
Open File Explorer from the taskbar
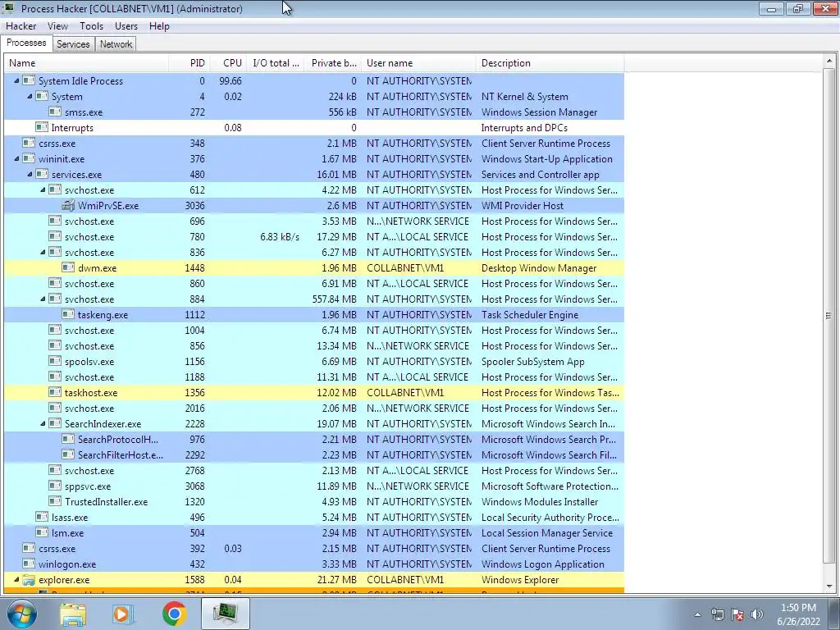tap(73, 614)
